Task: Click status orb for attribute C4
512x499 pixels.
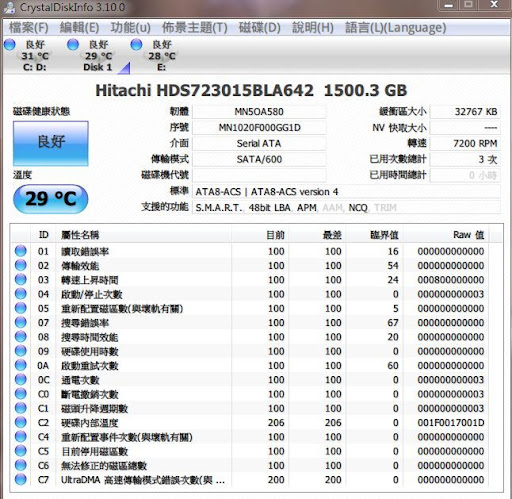Action: pyautogui.click(x=21, y=437)
